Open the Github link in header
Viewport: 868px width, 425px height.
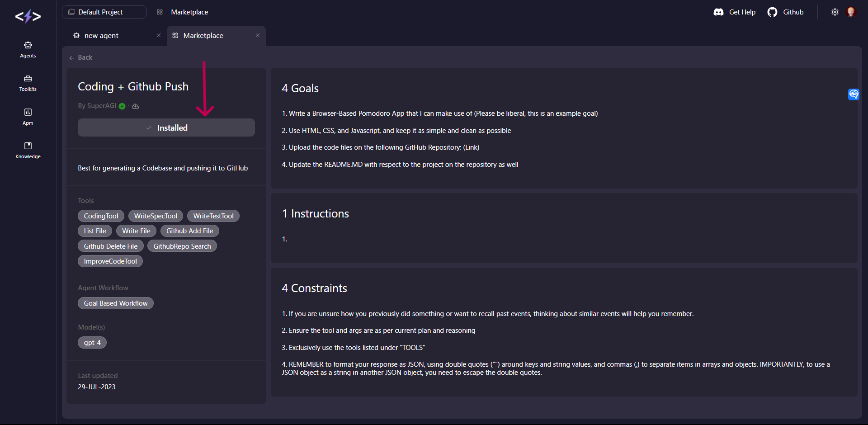tap(785, 12)
